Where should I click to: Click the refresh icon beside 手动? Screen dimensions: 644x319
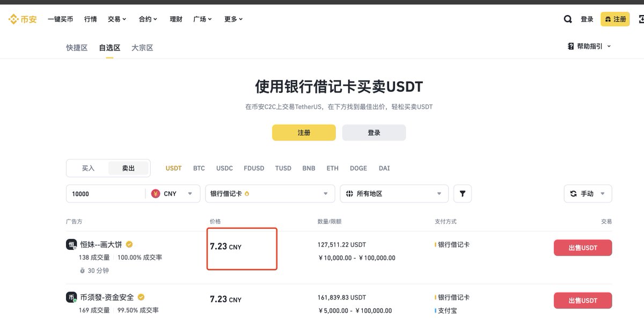point(573,193)
